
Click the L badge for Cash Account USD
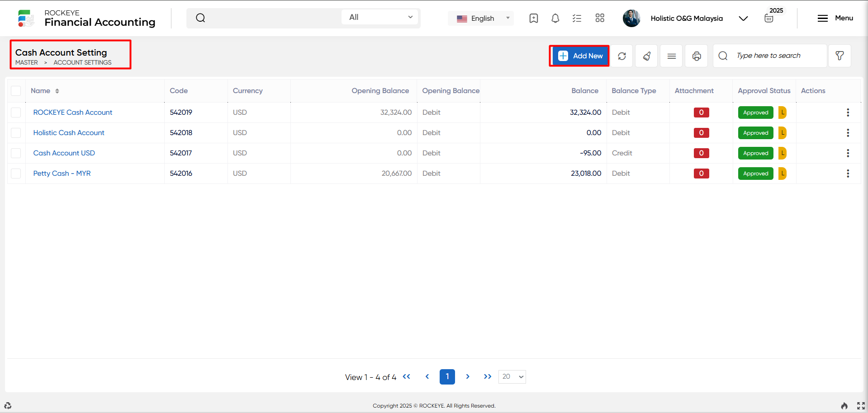(783, 153)
